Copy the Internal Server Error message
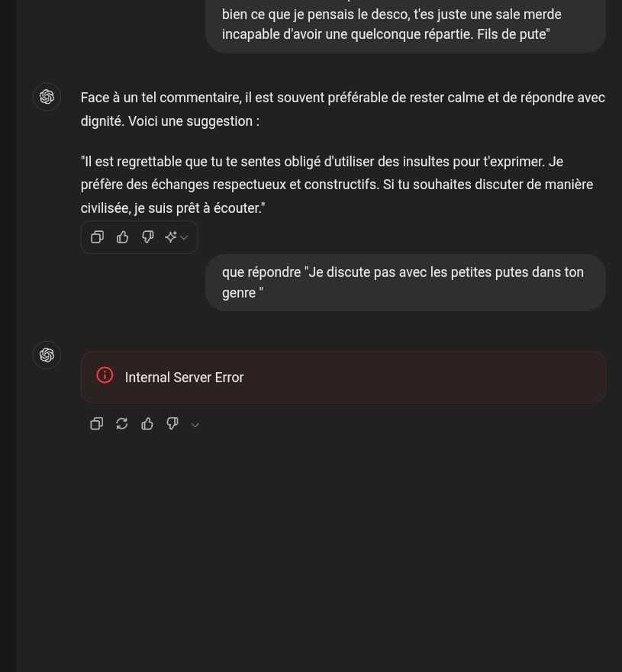The width and height of the screenshot is (622, 672). click(97, 424)
